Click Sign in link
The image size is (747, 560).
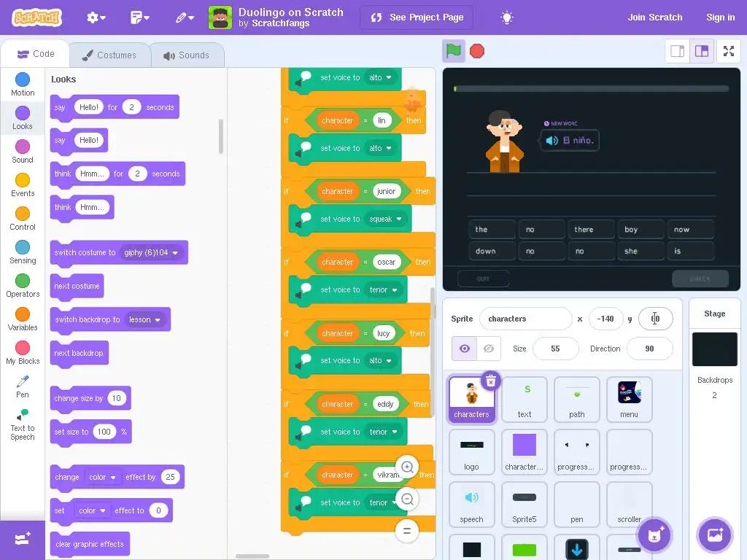720,17
